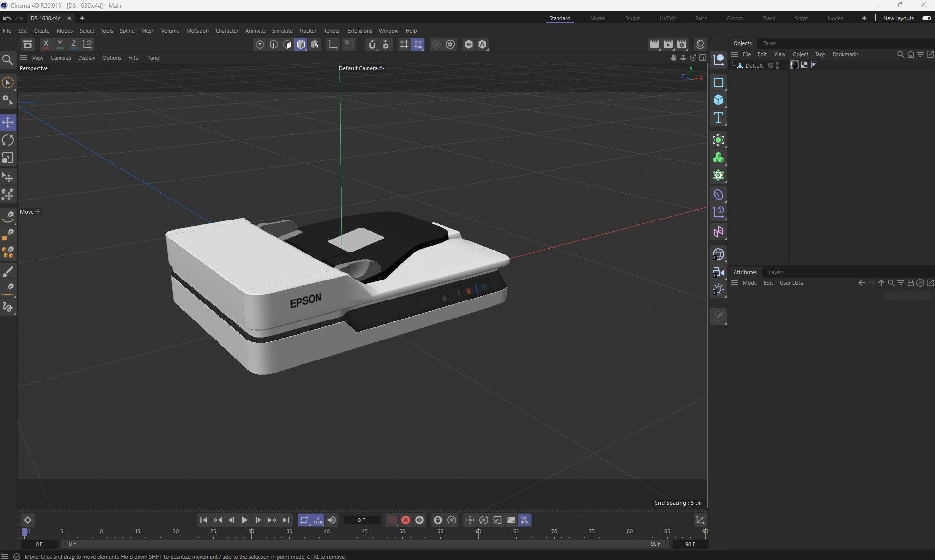
Task: Select the Rotate tool in the left toolbar
Action: 8,140
